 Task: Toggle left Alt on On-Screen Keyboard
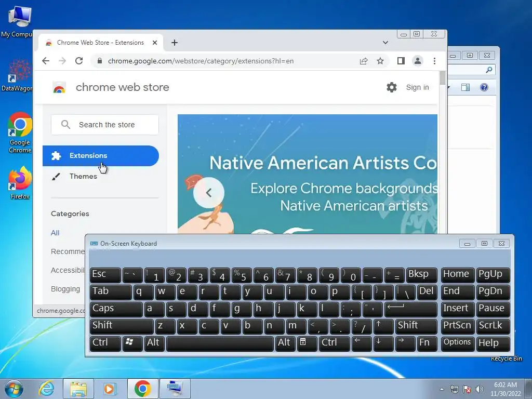click(x=155, y=343)
